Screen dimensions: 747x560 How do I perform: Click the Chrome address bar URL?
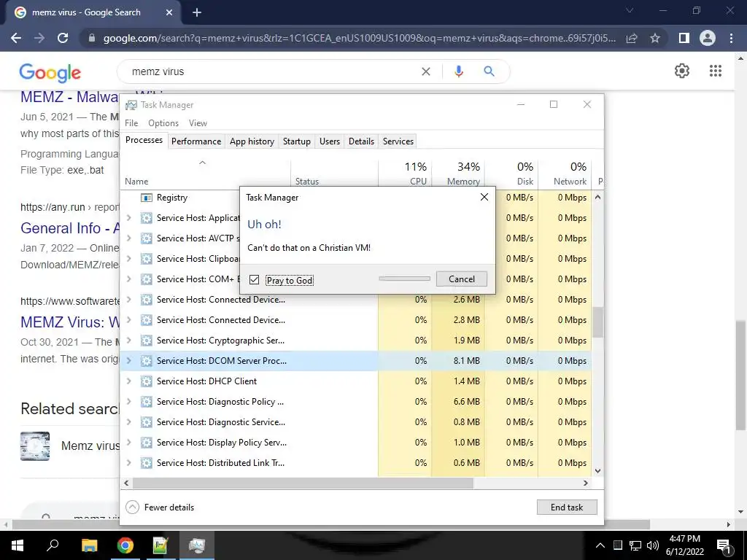pos(359,38)
